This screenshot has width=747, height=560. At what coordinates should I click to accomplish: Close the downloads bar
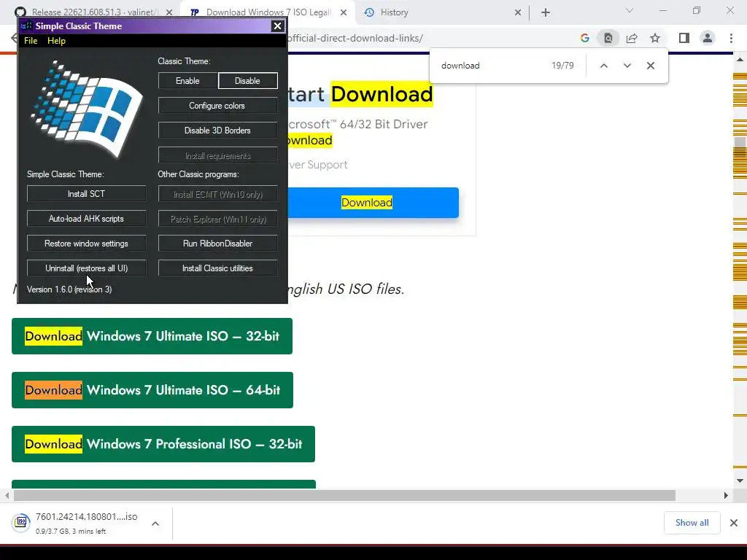coord(734,523)
